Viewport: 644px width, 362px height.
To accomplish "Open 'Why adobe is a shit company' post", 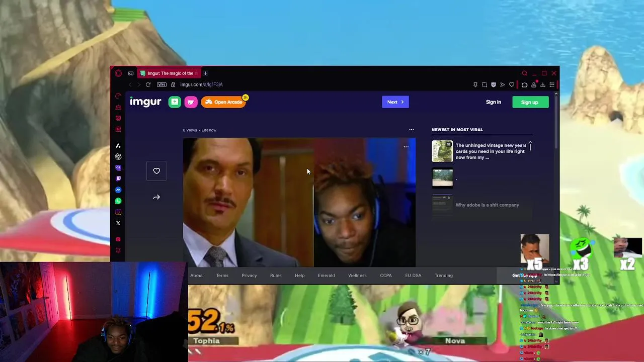I will pos(487,205).
